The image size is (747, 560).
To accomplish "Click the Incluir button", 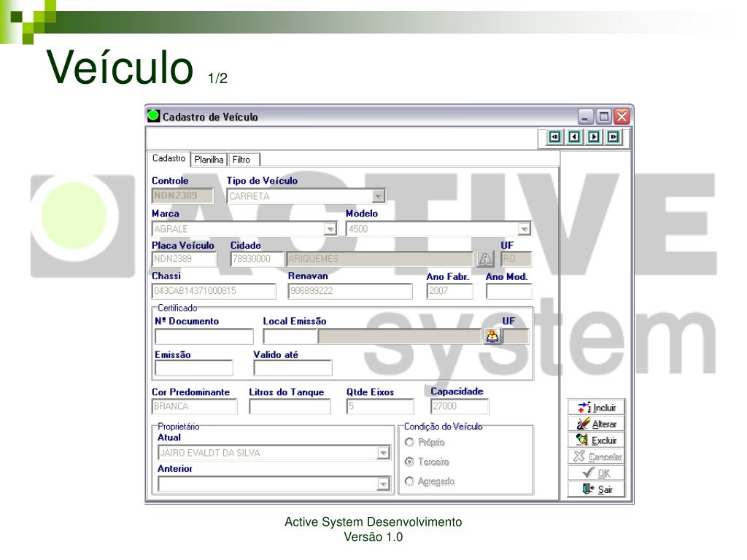I will [x=596, y=408].
